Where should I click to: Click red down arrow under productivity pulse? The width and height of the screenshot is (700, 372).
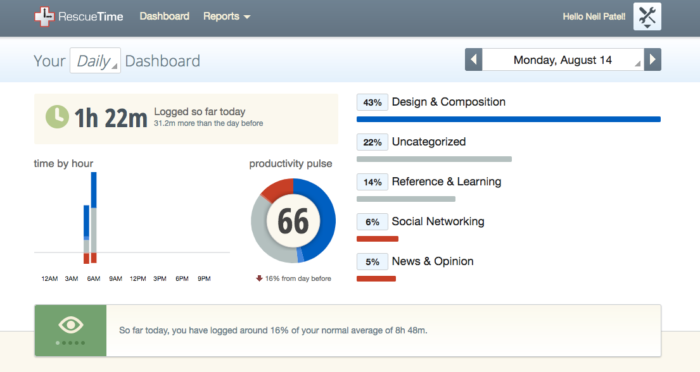coord(259,278)
